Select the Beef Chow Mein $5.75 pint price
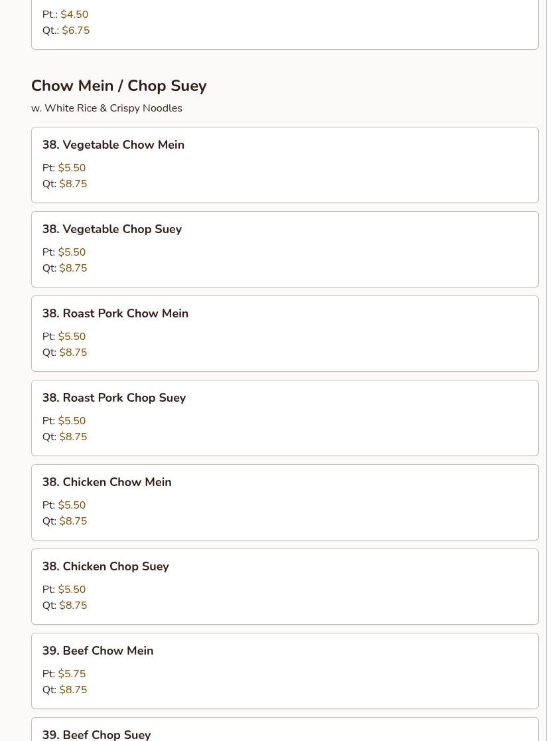The width and height of the screenshot is (560, 741). (72, 674)
